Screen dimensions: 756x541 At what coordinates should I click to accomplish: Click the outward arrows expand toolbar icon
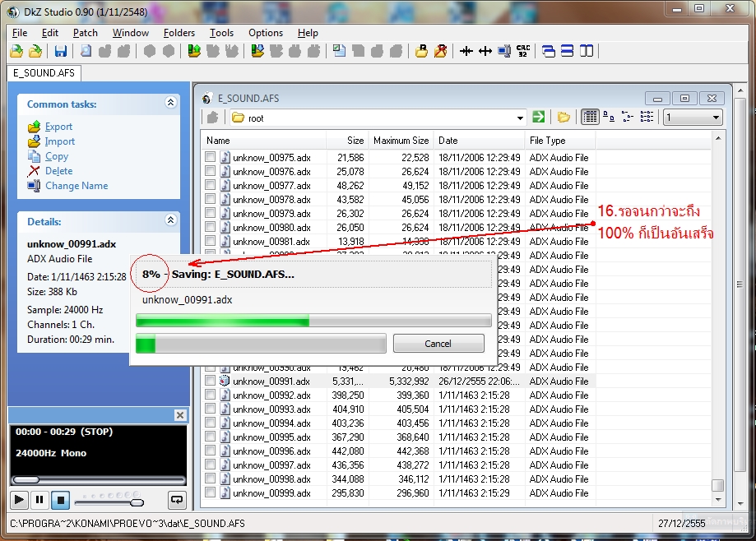[x=485, y=51]
